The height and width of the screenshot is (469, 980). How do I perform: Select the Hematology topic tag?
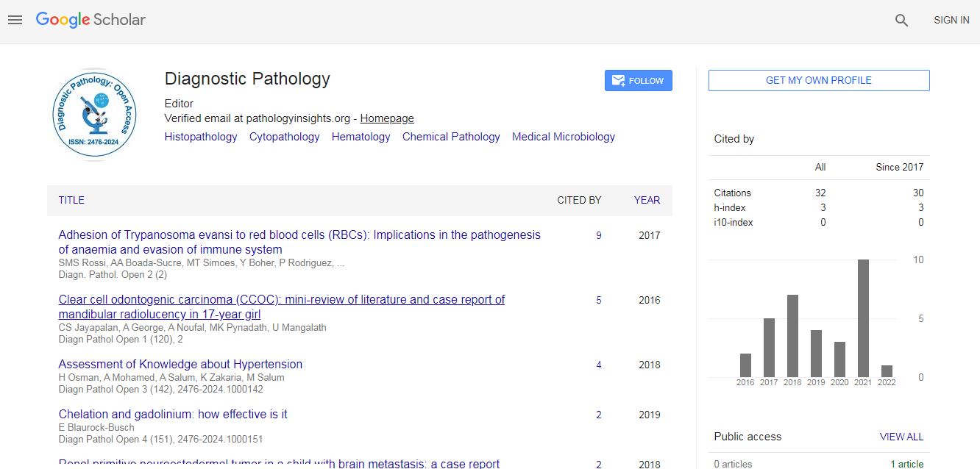(x=361, y=137)
